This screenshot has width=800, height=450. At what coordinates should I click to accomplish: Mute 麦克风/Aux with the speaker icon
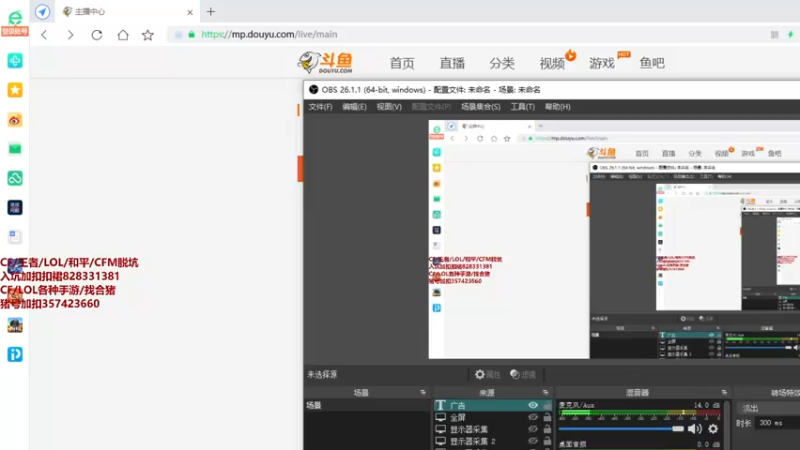click(x=694, y=429)
